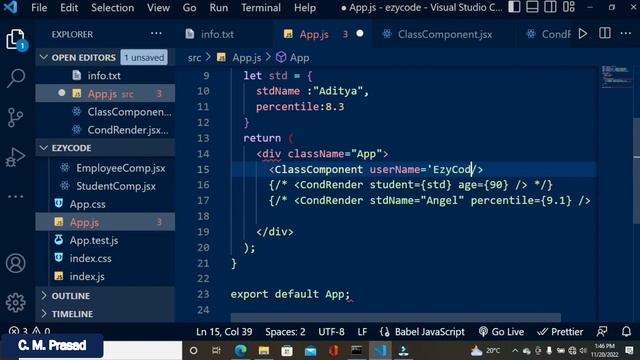Open the Run menu
The width and height of the screenshot is (640, 360).
click(x=219, y=8)
